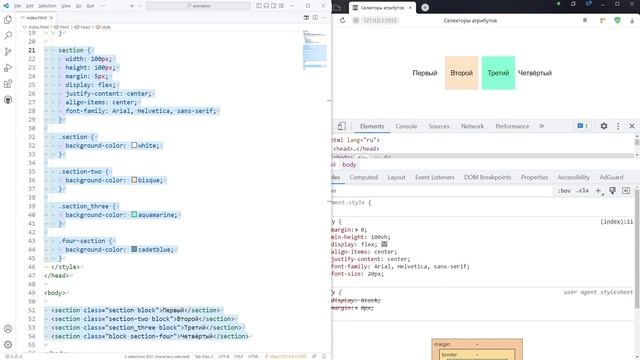The width and height of the screenshot is (640, 360).
Task: Open the Explorer view in VS Code
Action: point(8,20)
